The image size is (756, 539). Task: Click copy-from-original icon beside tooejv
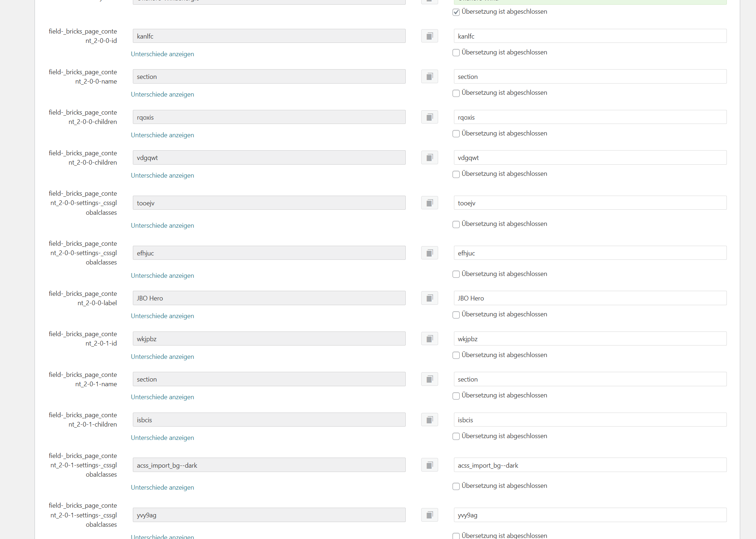click(x=429, y=203)
